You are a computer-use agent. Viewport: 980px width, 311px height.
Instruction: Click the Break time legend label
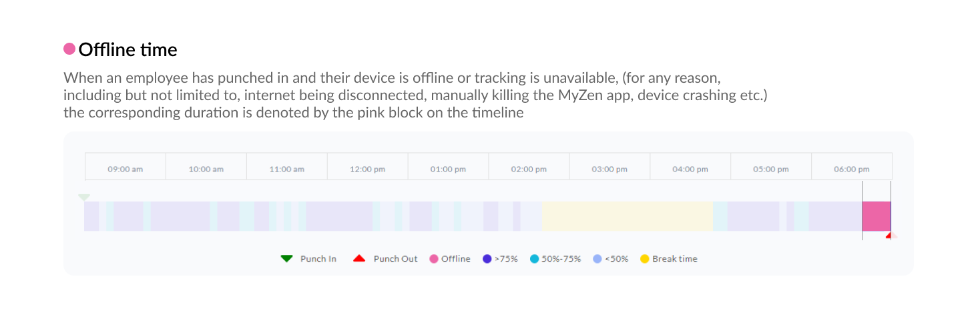point(675,259)
